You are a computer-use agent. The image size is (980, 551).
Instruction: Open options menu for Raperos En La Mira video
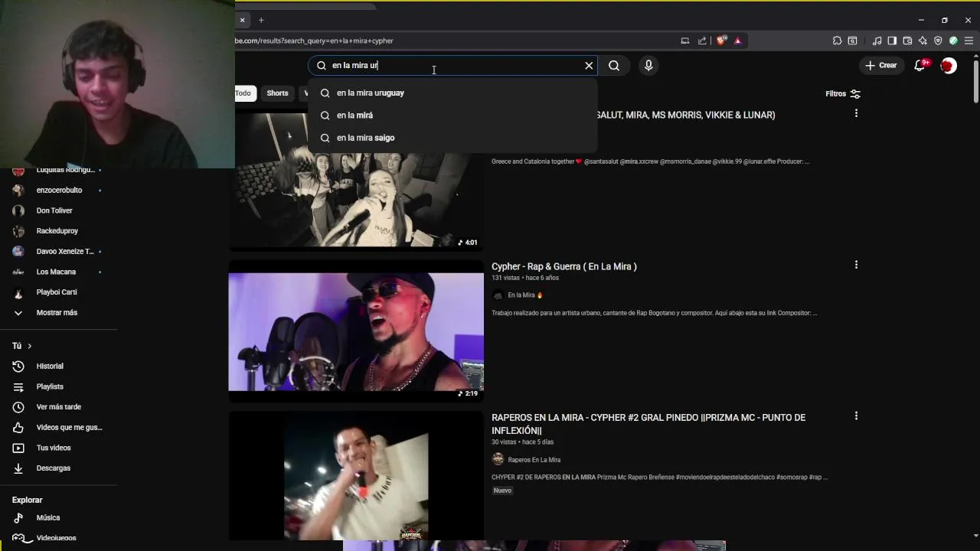[x=856, y=416]
